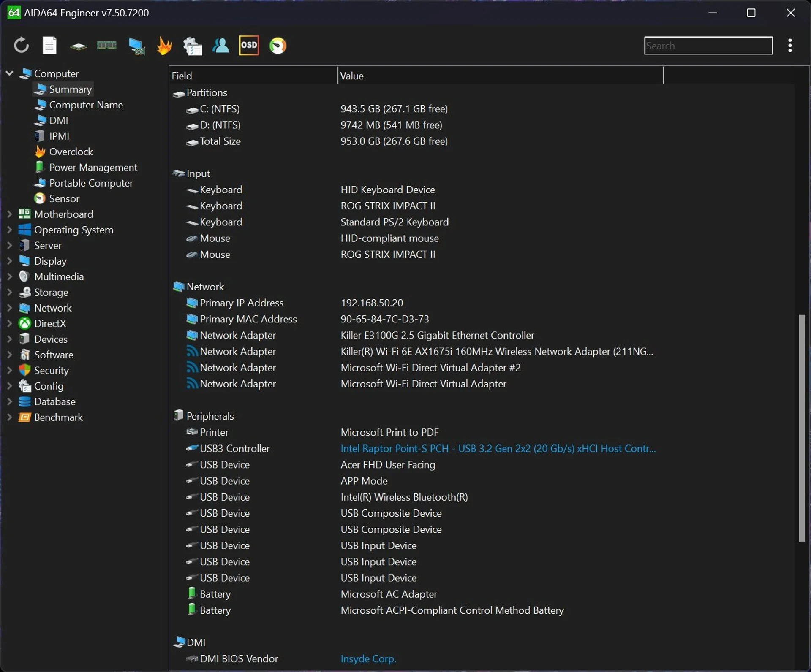Select the DMI BIOS Vendor row

pos(416,658)
